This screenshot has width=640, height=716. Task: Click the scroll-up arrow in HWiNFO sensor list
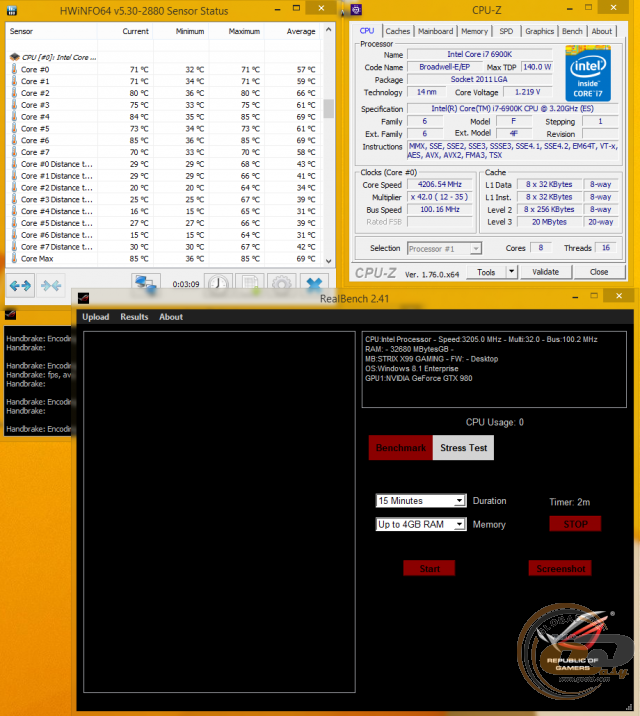pos(328,30)
